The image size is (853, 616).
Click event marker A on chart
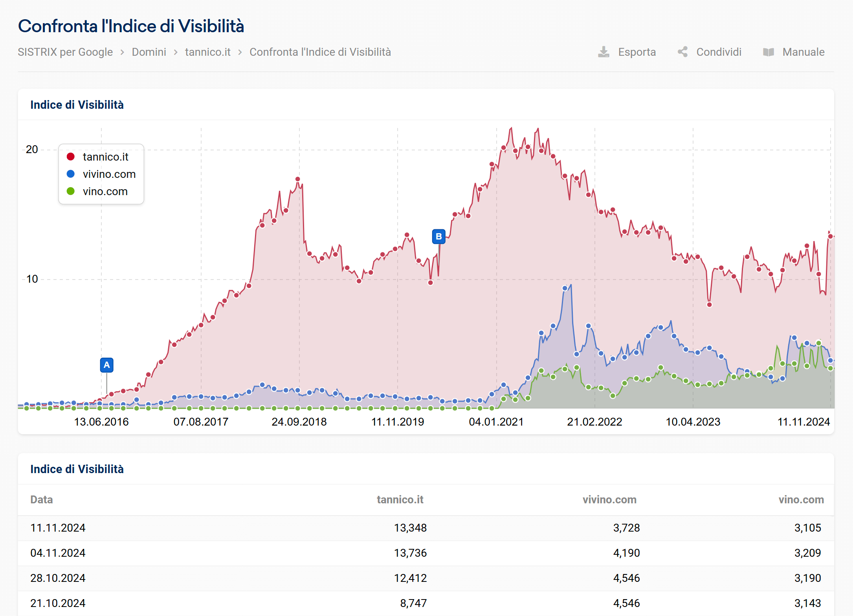pos(106,365)
